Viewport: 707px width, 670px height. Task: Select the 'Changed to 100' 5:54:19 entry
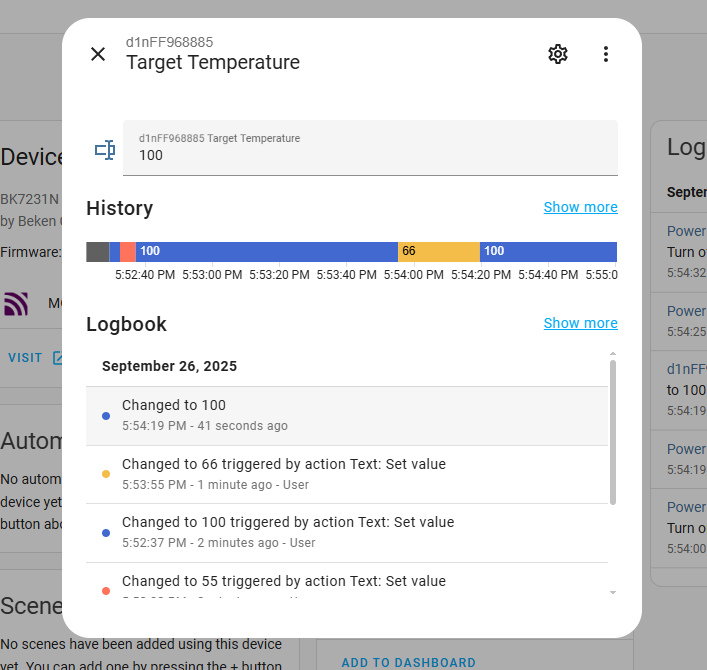(346, 415)
